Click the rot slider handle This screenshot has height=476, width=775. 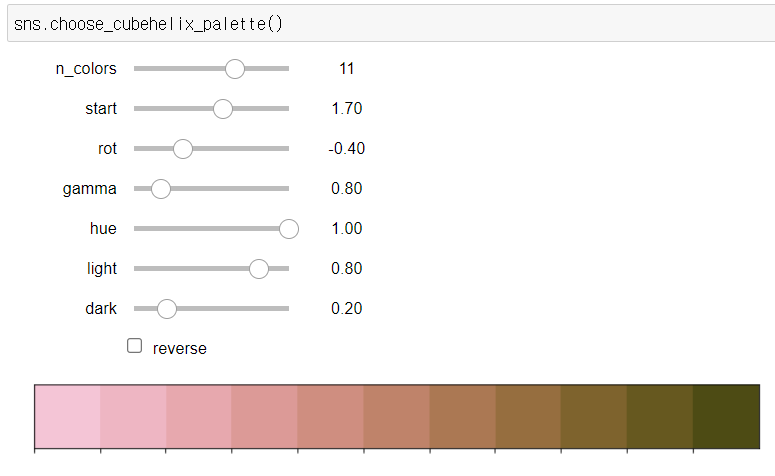click(x=183, y=149)
